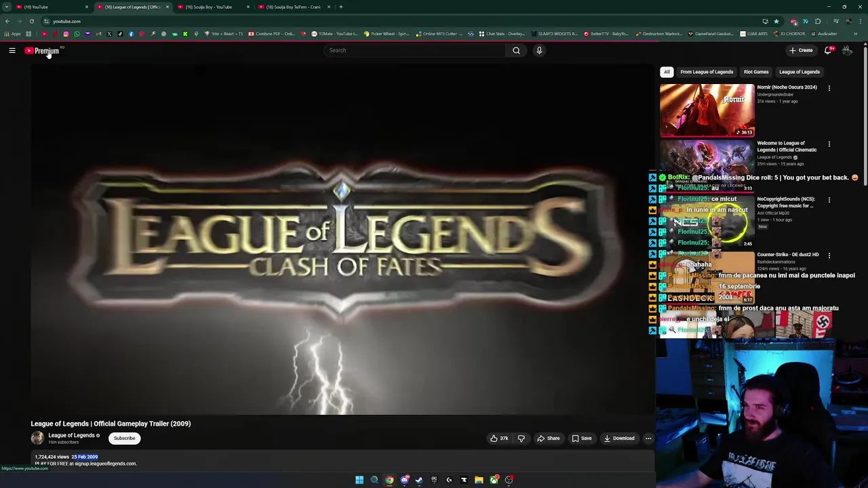Image resolution: width=868 pixels, height=488 pixels.
Task: Open WhatsApp bookmark icon
Action: click(x=77, y=34)
